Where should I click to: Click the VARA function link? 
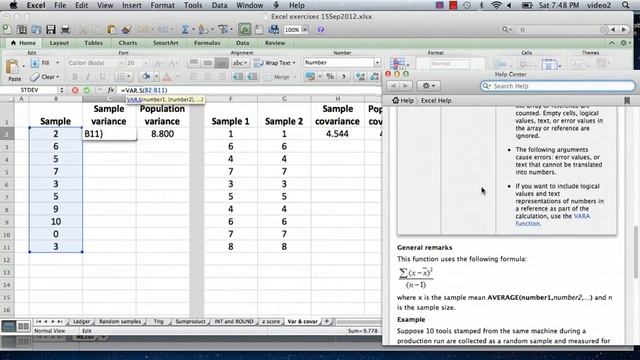click(553, 220)
